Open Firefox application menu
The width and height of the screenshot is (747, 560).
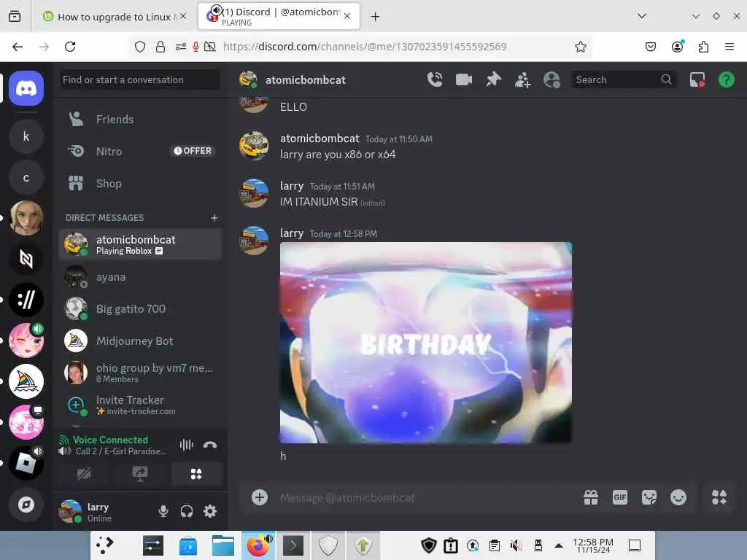(x=729, y=47)
